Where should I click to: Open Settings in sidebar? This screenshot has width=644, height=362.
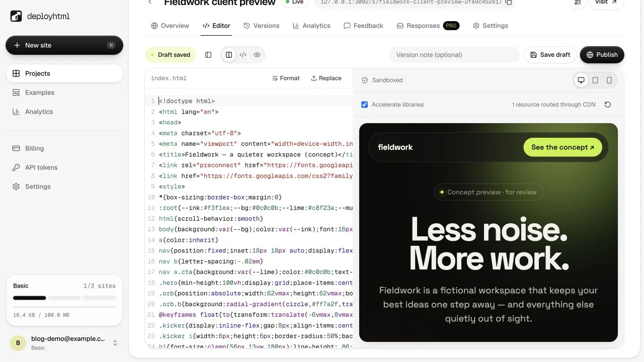click(x=64, y=187)
